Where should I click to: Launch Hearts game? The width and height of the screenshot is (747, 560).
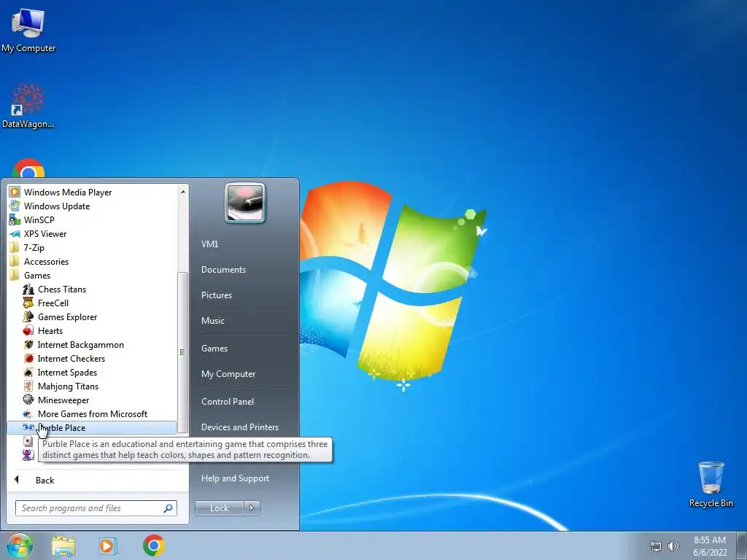click(50, 331)
